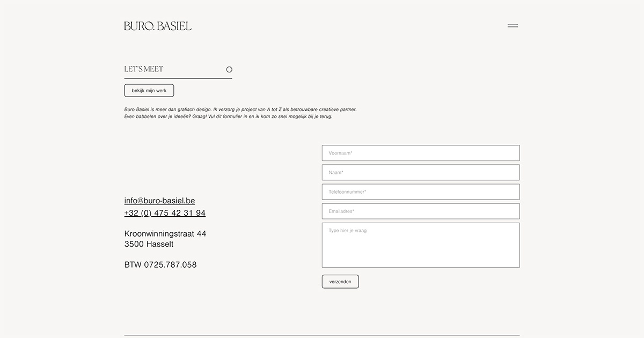Select the Naam input field
This screenshot has width=644, height=338.
tap(420, 172)
